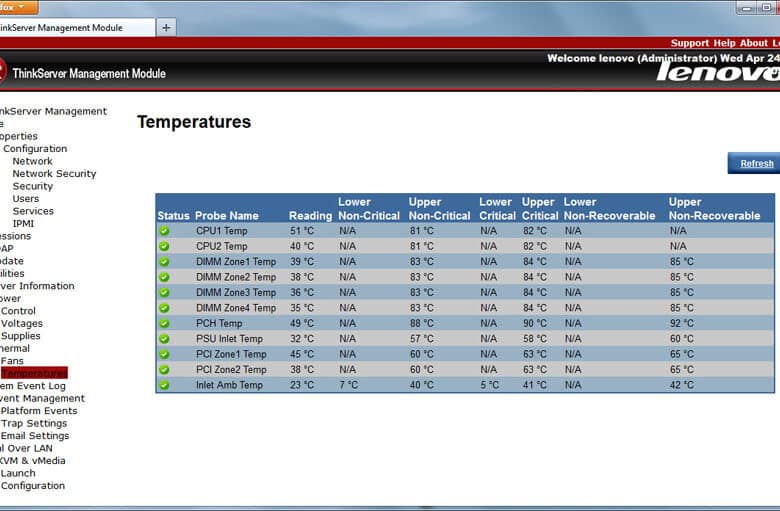Open Fans page in sidebar
The height and width of the screenshot is (511, 780).
[x=12, y=361]
